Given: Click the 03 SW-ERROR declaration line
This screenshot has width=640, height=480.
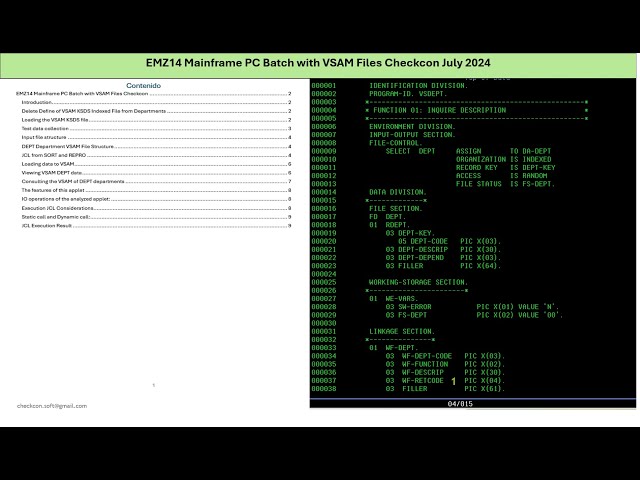Looking at the screenshot, I should 472,307.
